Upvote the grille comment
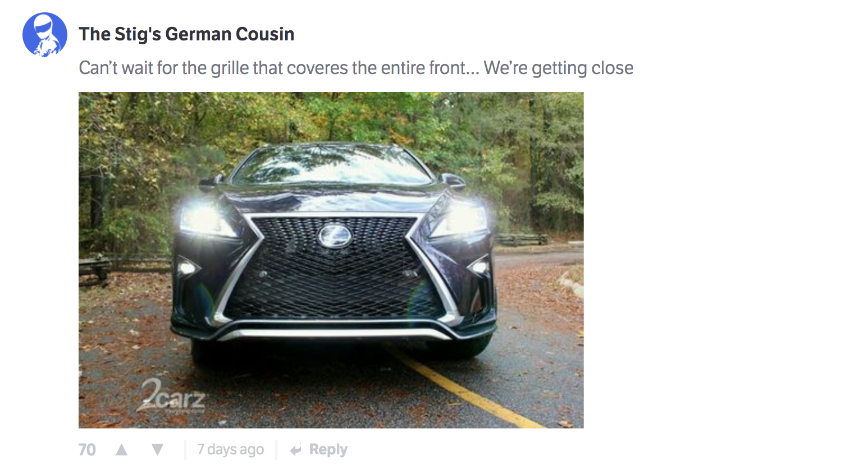The height and width of the screenshot is (470, 868). point(121,449)
